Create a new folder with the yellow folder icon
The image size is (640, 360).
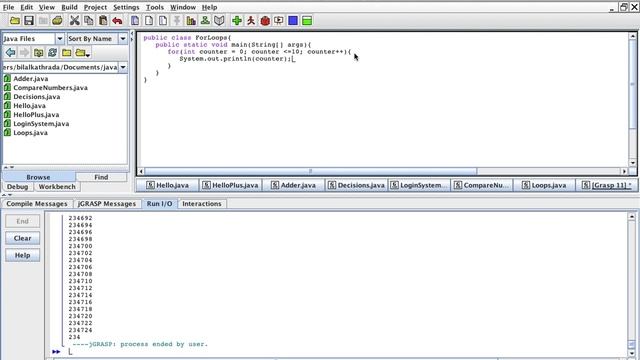(x=67, y=52)
